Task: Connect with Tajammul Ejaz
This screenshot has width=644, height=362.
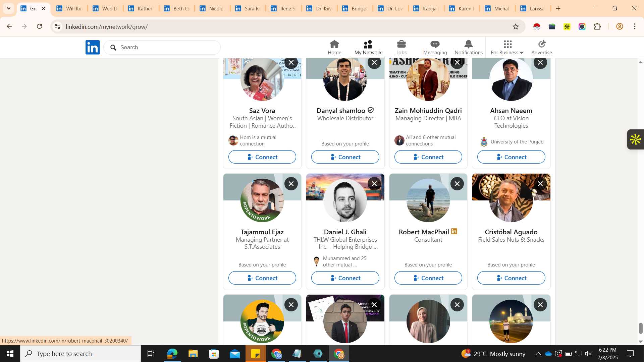Action: [x=262, y=278]
